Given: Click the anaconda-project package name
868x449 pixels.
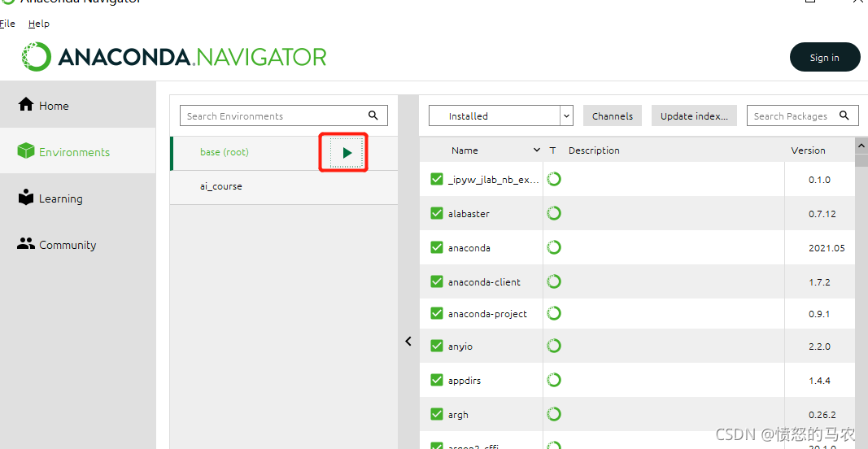Looking at the screenshot, I should (x=487, y=314).
